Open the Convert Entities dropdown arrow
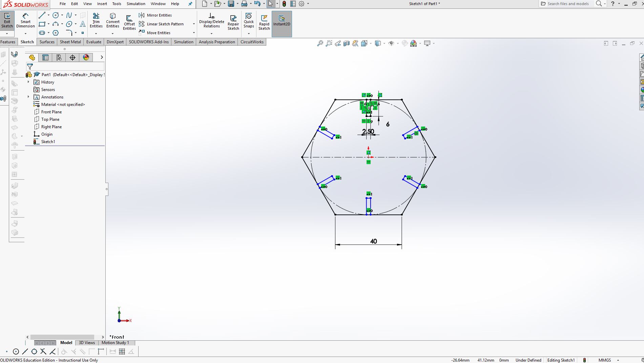 point(112,33)
